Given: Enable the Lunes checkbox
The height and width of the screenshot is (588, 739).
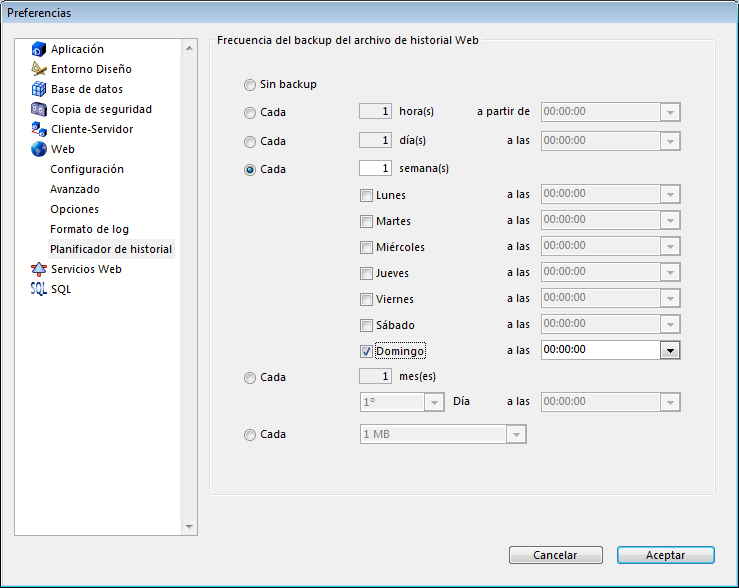Looking at the screenshot, I should click(367, 195).
